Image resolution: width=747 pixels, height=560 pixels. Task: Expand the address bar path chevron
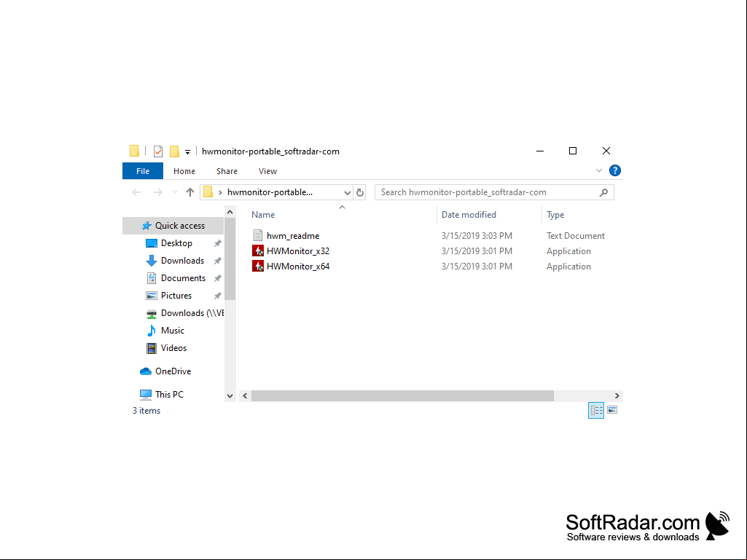(x=220, y=192)
